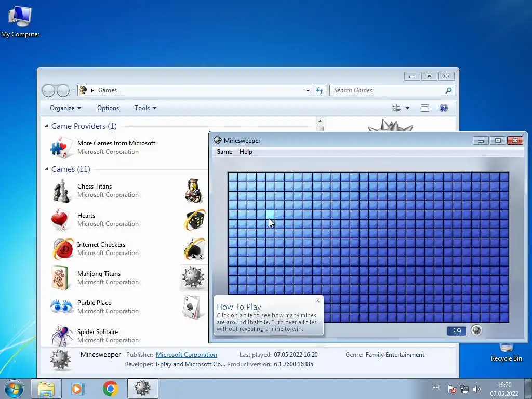Click the change view icon
The image size is (532, 399).
coord(396,108)
